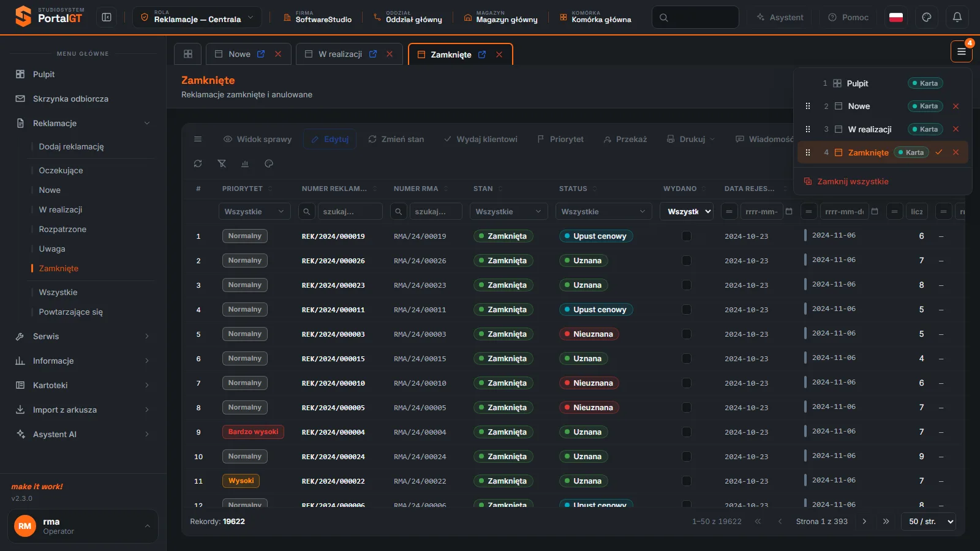This screenshot has height=551, width=980.
Task: Open the Priorytet filter dropdown
Action: (255, 211)
